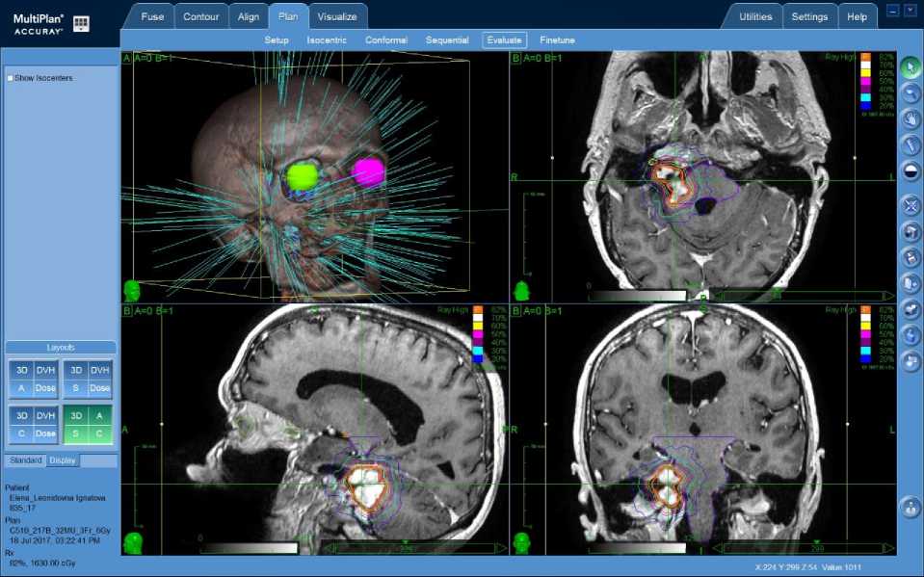Choose the 3D DVH S Dose layout
The image size is (924, 577).
(x=88, y=379)
